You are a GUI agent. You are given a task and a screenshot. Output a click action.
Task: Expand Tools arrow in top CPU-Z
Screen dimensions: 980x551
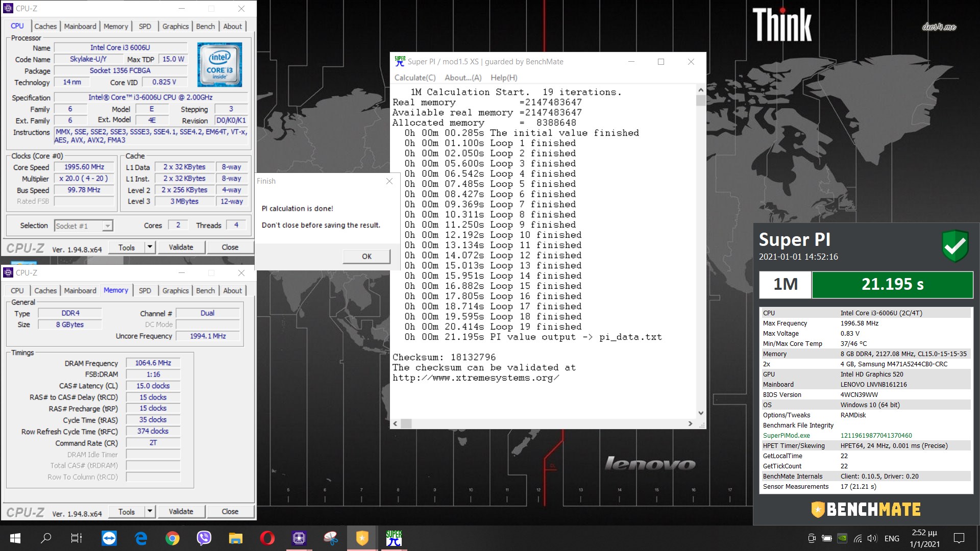click(x=150, y=247)
